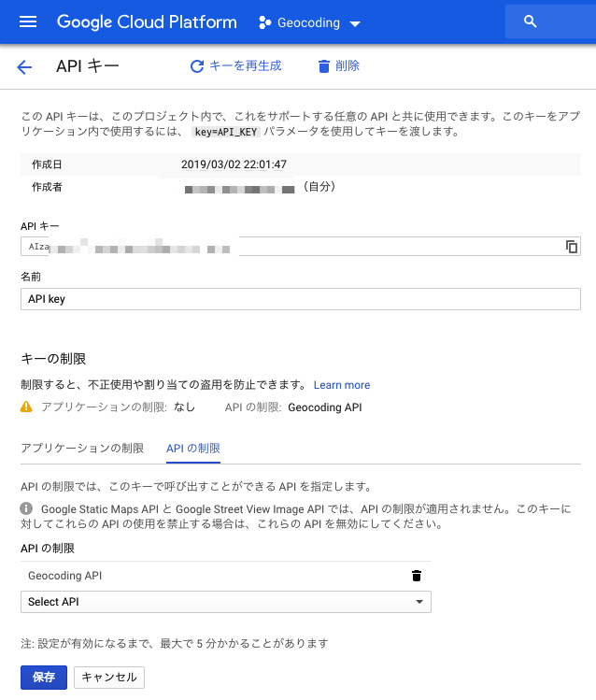Click the (自分) creator label
Image resolution: width=596 pixels, height=700 pixels.
pyautogui.click(x=319, y=187)
